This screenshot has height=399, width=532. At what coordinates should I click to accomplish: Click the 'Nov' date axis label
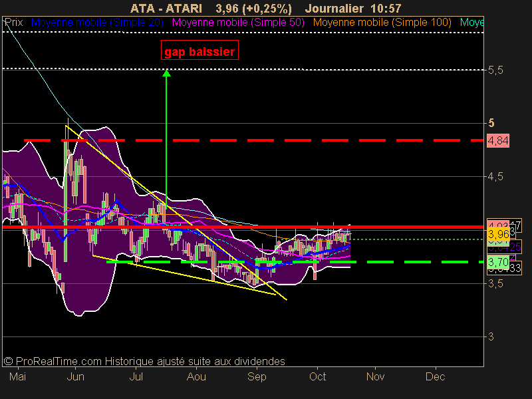(x=375, y=376)
